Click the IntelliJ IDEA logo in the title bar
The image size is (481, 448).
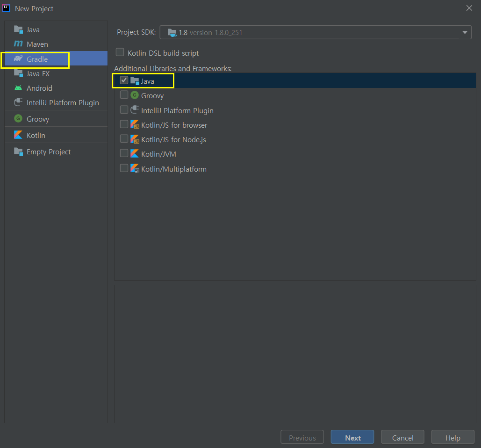click(6, 8)
